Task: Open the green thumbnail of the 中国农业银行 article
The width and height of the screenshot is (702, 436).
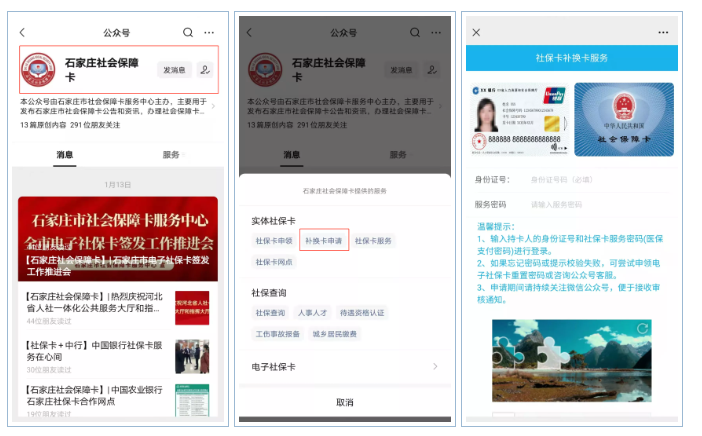Action: [x=192, y=400]
